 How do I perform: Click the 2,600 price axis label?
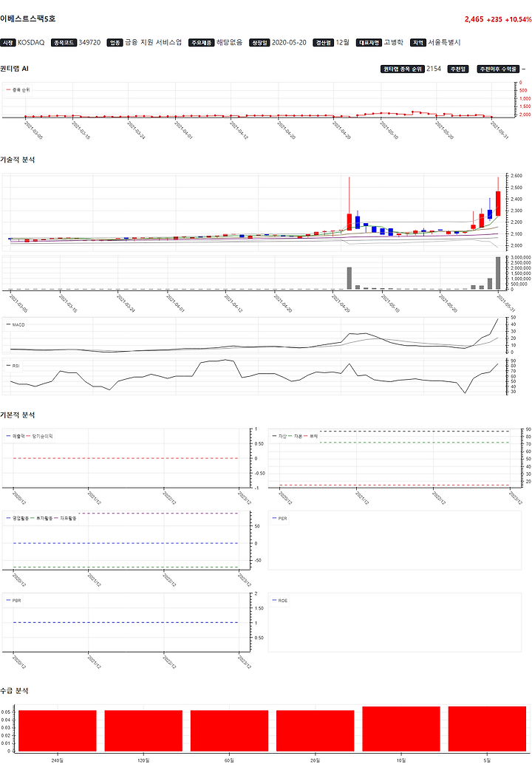[516, 176]
